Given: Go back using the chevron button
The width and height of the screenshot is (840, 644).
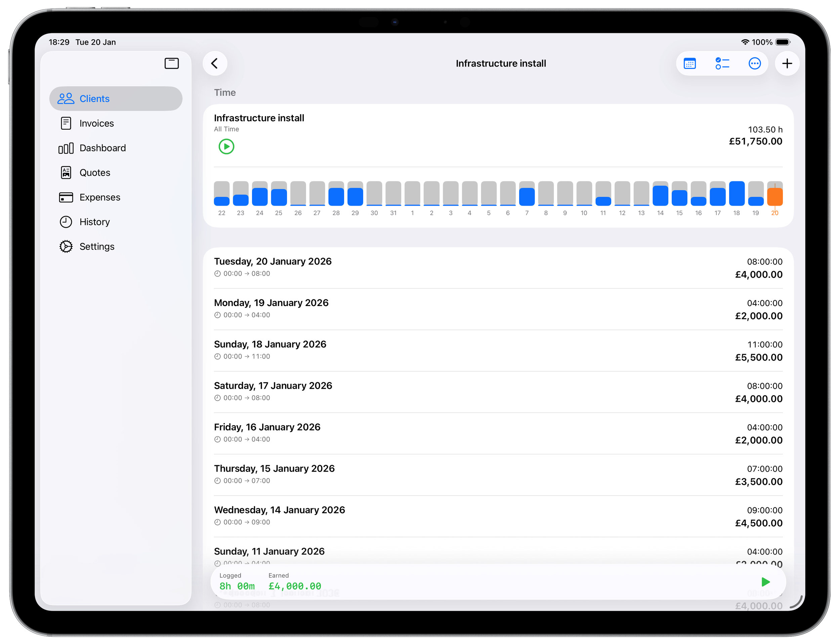Looking at the screenshot, I should coord(215,63).
